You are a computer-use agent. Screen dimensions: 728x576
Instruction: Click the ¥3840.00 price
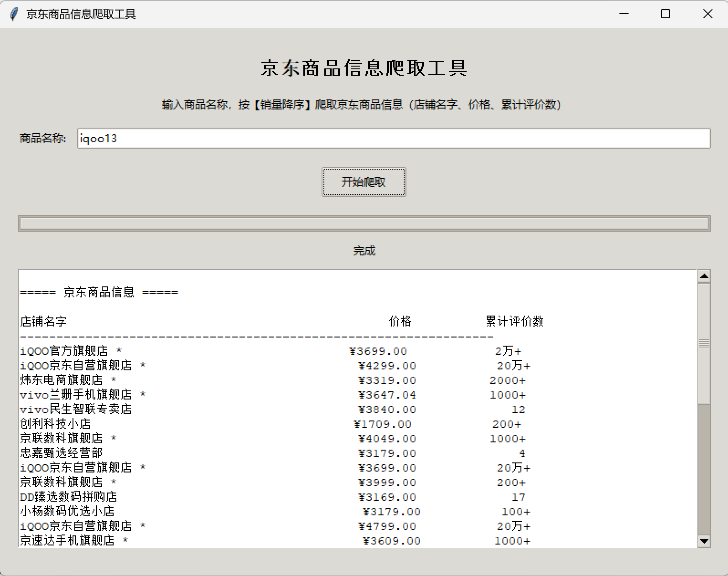tap(387, 410)
